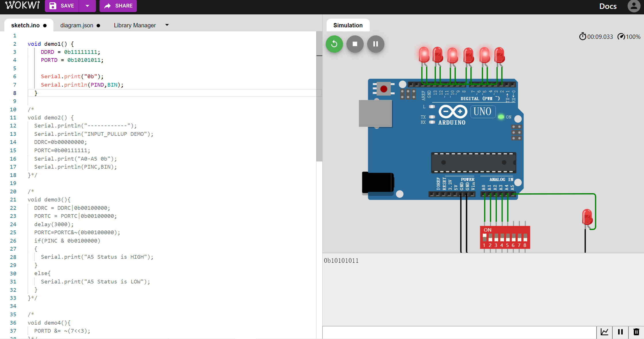644x339 pixels.
Task: Open the Save dropdown arrow
Action: pos(87,6)
